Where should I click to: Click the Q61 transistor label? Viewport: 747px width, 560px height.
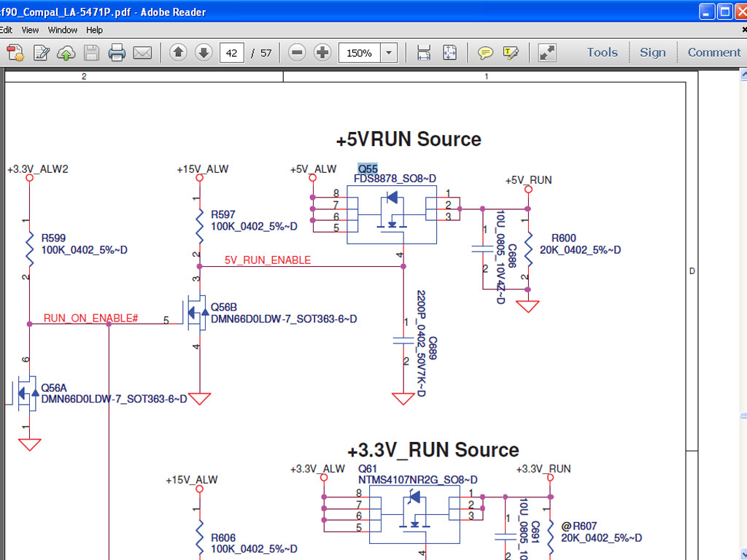(368, 469)
